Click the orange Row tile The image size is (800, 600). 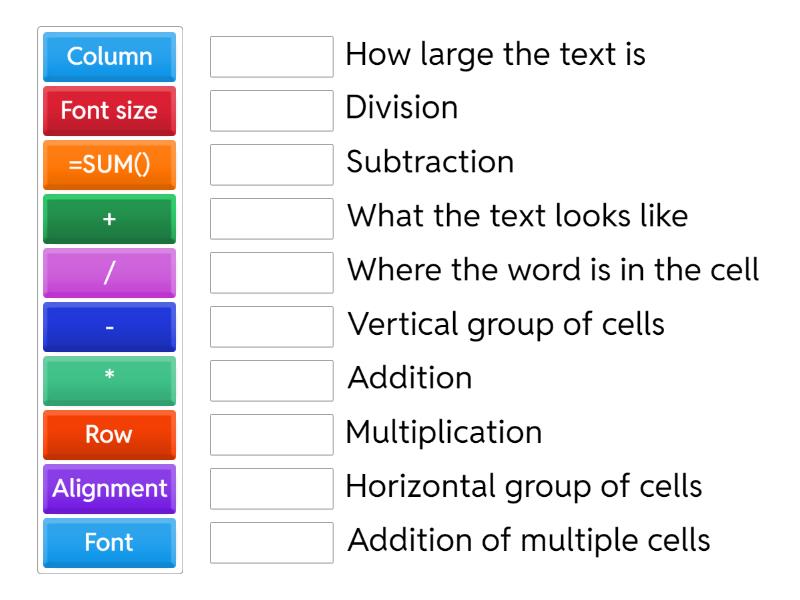[109, 435]
